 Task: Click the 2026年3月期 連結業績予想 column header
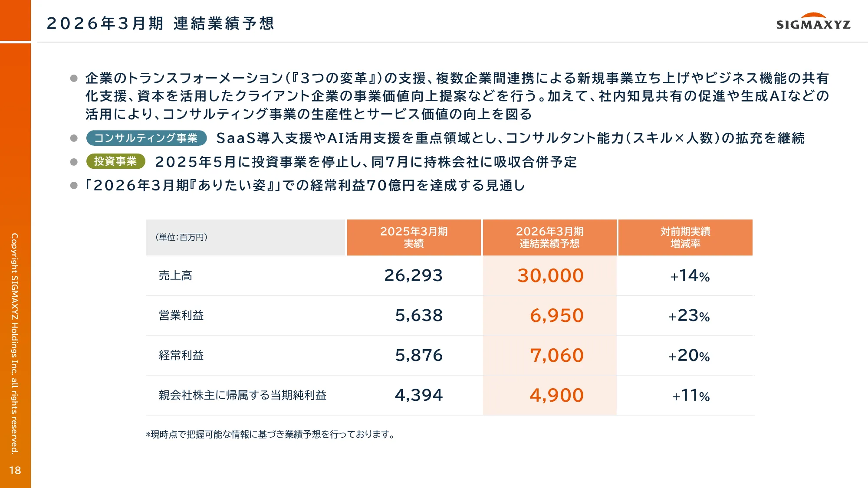pos(549,237)
